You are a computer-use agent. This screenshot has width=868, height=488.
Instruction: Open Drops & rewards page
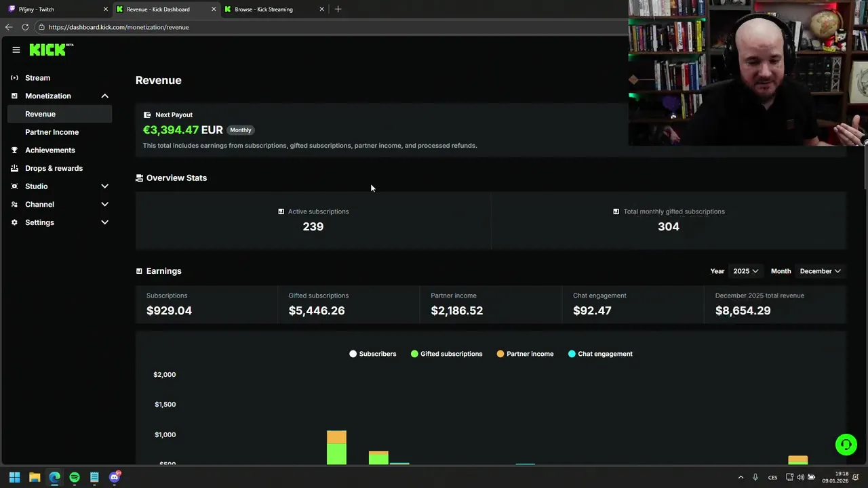(x=54, y=168)
